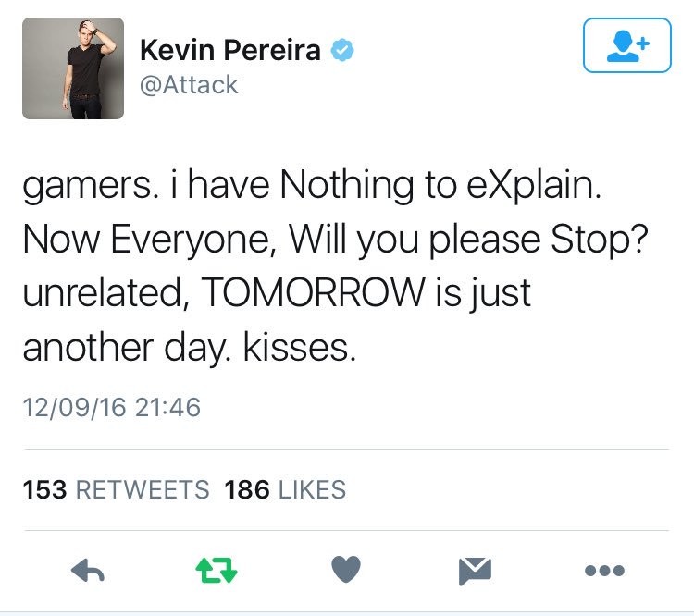Retweet using the green arrows icon
Image resolution: width=694 pixels, height=616 pixels.
(x=217, y=570)
